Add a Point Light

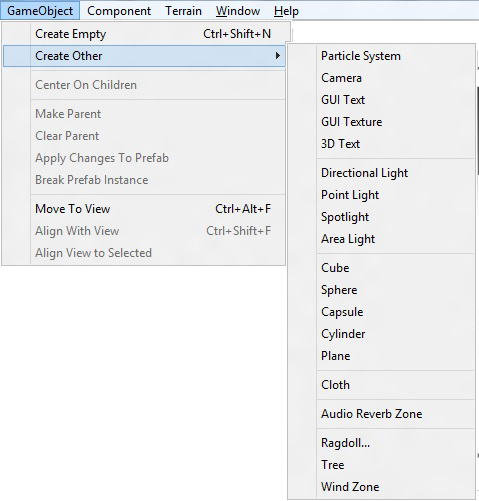click(381, 195)
